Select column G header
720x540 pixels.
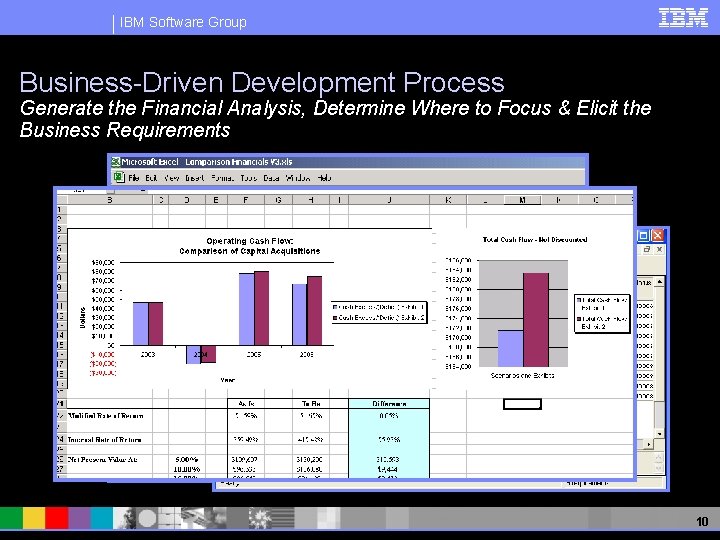[x=278, y=200]
